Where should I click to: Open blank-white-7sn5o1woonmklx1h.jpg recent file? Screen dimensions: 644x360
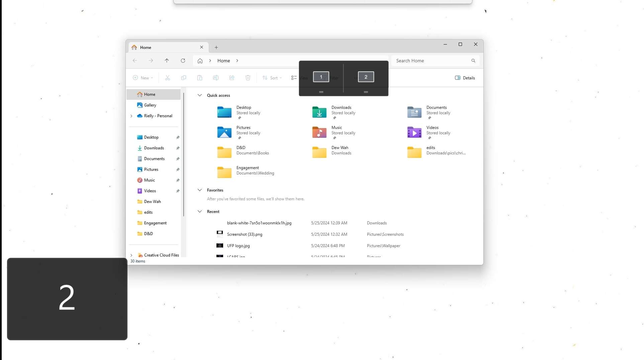coord(259,223)
